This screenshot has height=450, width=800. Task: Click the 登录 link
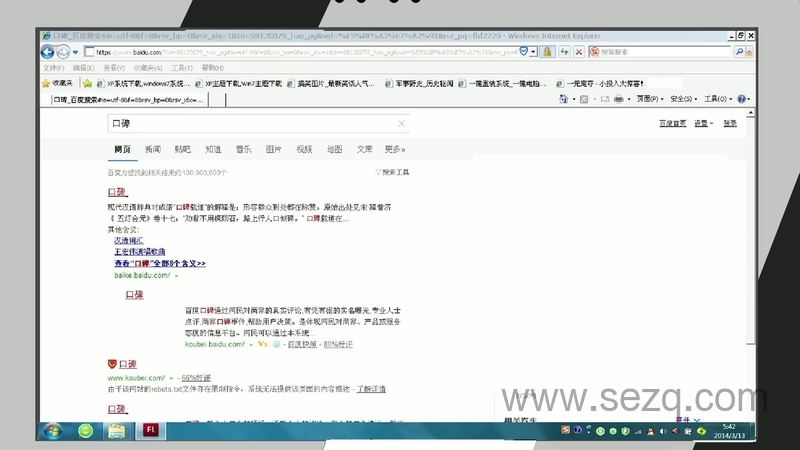730,123
